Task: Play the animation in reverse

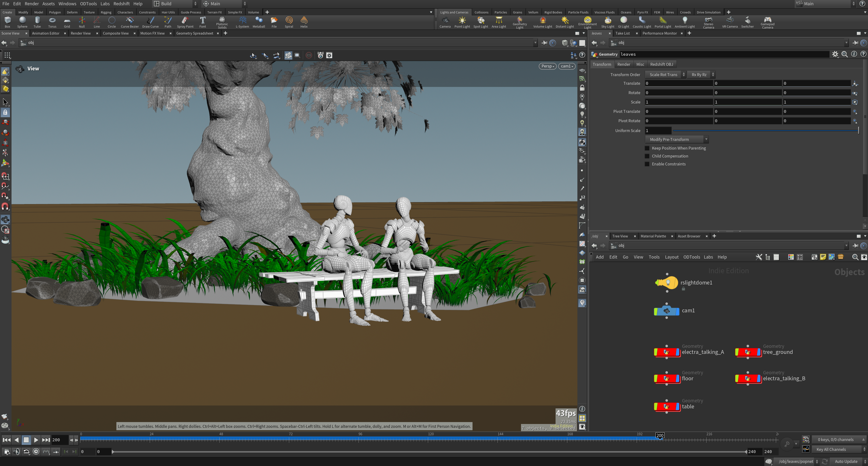Action: pos(17,440)
